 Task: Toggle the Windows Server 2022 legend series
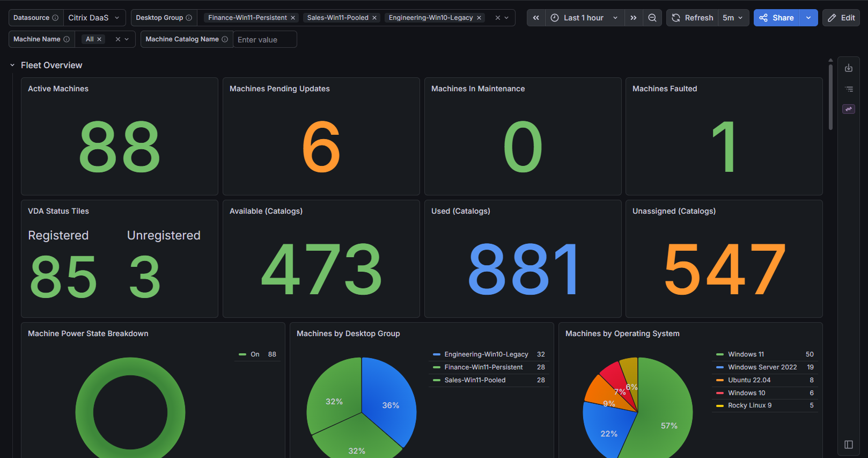[762, 367]
